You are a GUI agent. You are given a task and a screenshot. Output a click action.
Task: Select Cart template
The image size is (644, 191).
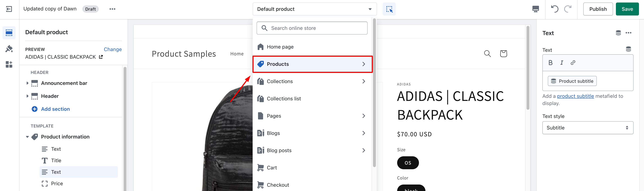312,168
